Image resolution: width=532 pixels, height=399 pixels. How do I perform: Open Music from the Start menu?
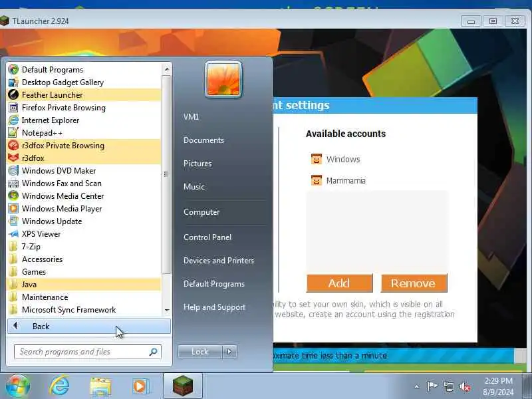[194, 187]
